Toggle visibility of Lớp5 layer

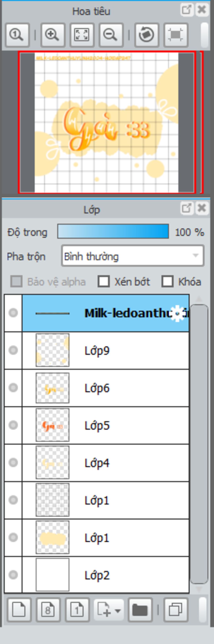click(13, 425)
